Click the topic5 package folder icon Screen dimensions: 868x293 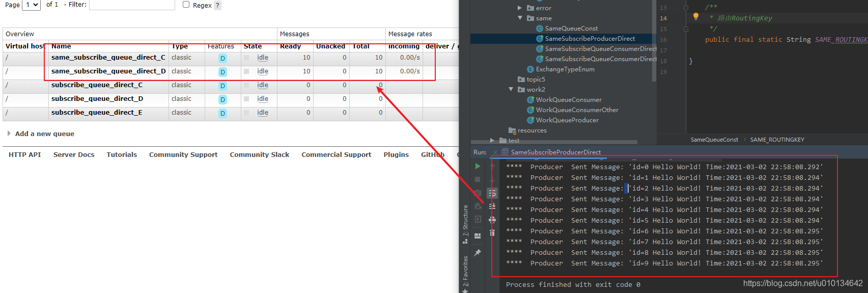[x=521, y=79]
